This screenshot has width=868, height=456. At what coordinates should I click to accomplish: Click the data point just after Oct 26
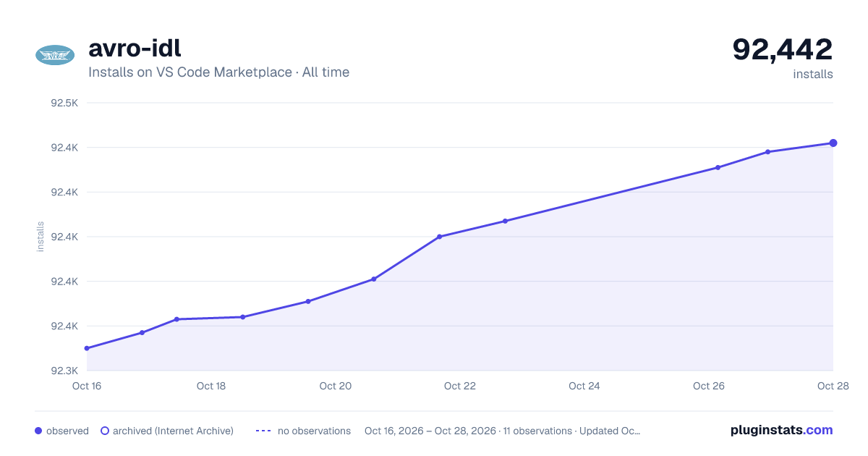[718, 167]
